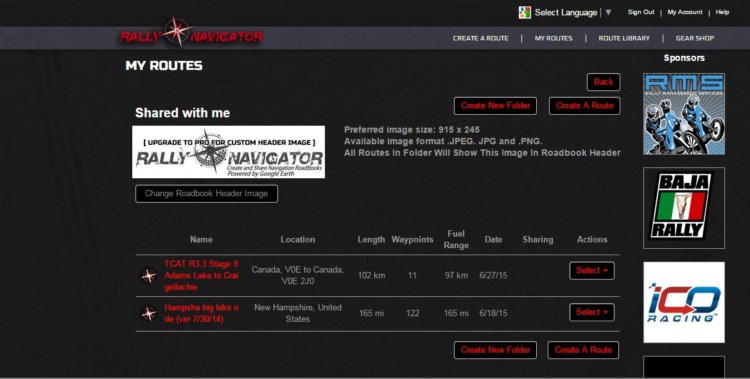Click the waypoint count '122'
Viewport: 750px width, 379px height.
tap(412, 313)
